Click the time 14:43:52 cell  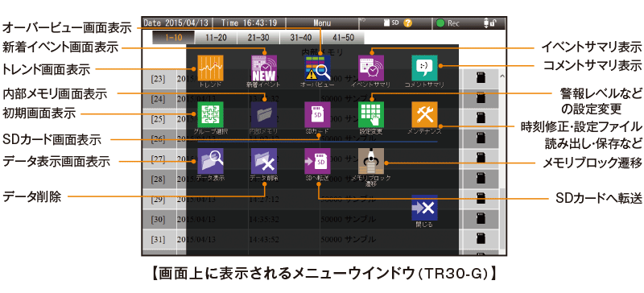[264, 239]
